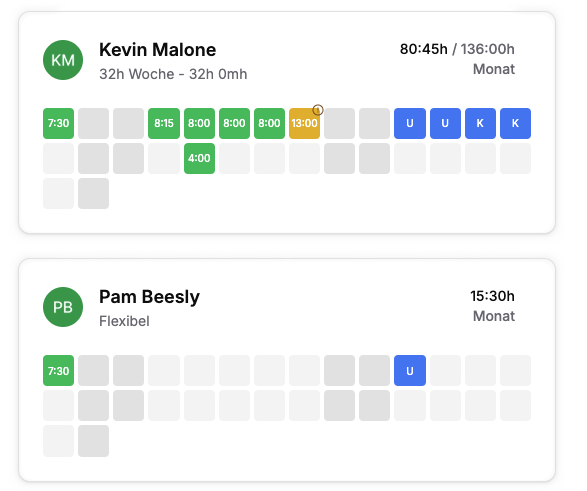Open Kevin's yellow 13:00 day cell

coord(304,123)
